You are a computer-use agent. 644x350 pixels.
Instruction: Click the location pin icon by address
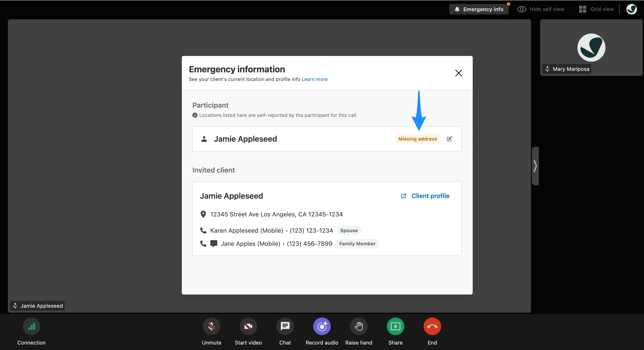click(203, 214)
